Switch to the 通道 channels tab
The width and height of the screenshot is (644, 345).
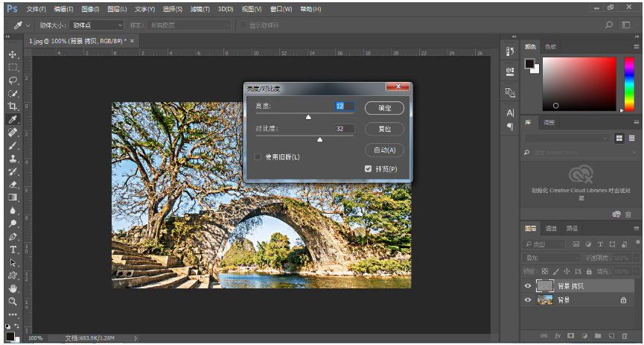point(551,228)
